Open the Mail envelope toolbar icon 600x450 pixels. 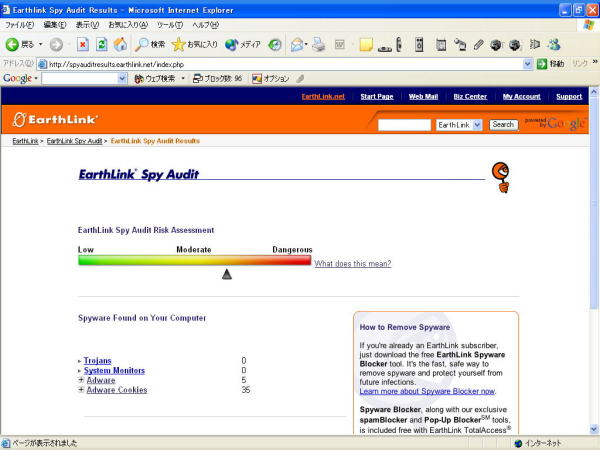(297, 45)
